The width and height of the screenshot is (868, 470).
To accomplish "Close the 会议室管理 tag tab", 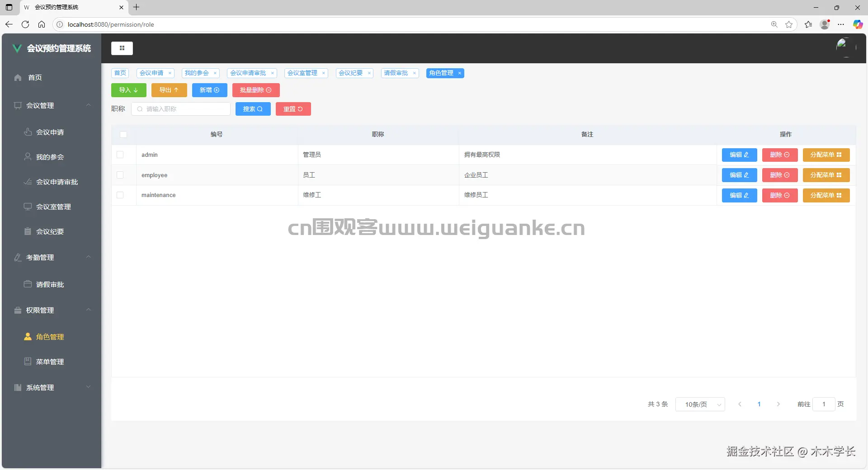I will tap(324, 73).
